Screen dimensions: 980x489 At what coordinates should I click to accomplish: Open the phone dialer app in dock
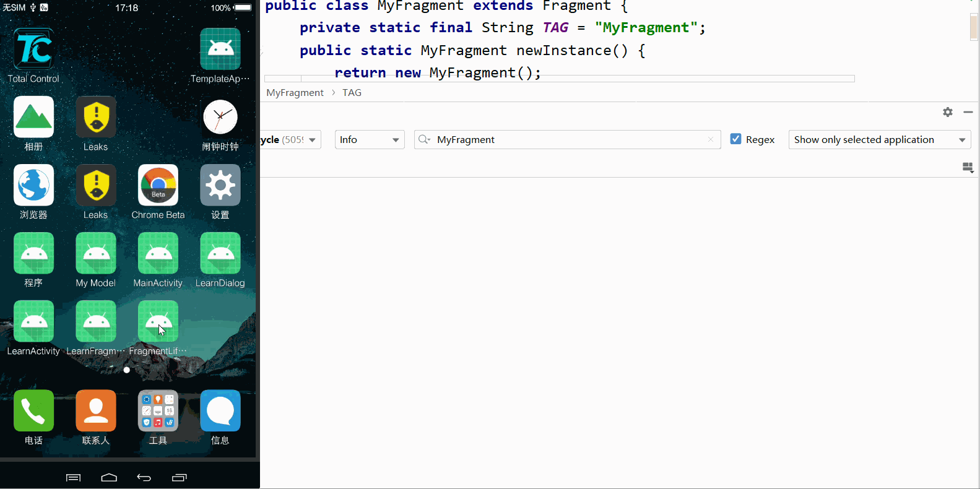point(33,410)
